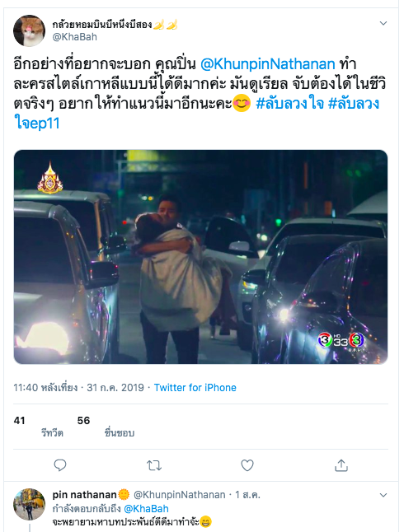
Task: Click the tweet timestamp 11:40 หลังเที่ยง
Action: pyautogui.click(x=45, y=387)
